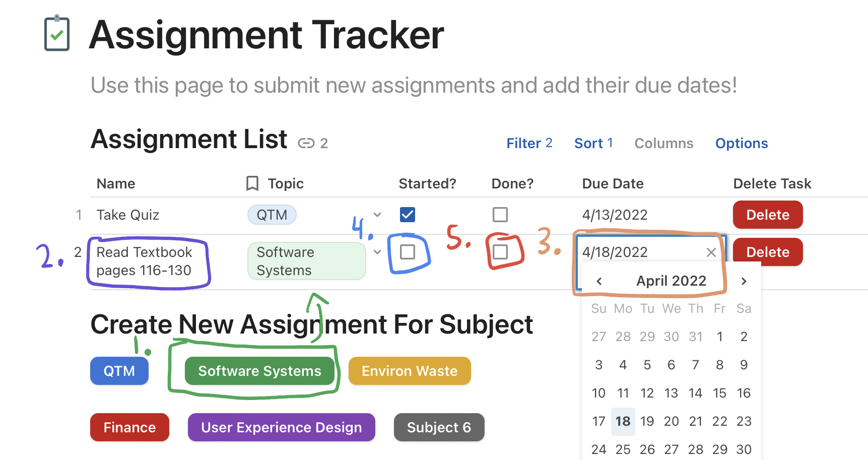The width and height of the screenshot is (868, 460).
Task: Open the table Options menu
Action: tap(741, 144)
